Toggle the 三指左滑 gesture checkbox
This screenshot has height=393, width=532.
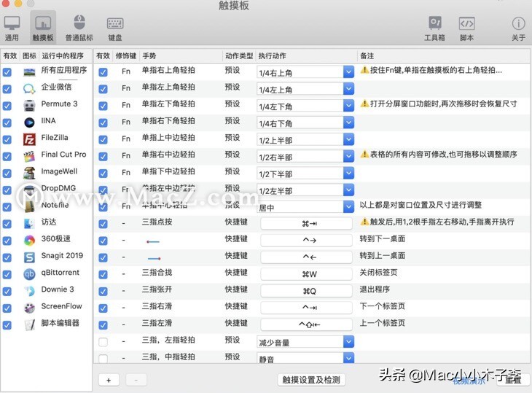(x=103, y=325)
